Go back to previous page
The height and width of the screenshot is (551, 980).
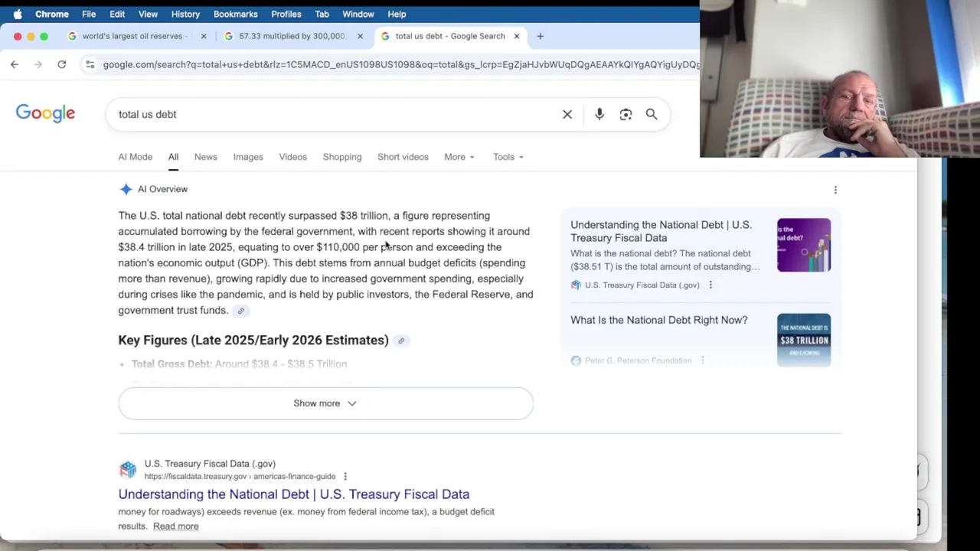click(x=15, y=64)
